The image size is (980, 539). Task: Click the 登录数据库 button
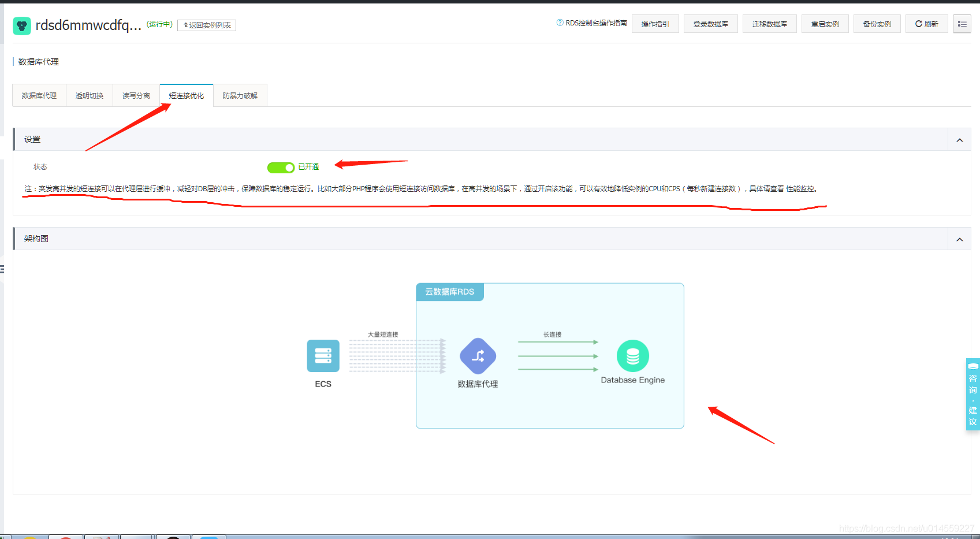(x=711, y=24)
